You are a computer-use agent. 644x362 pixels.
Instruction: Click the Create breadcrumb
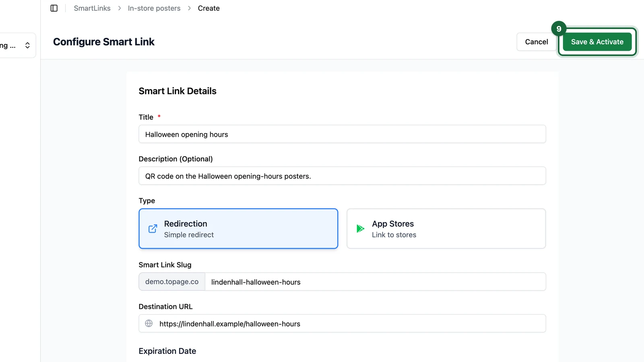(208, 8)
